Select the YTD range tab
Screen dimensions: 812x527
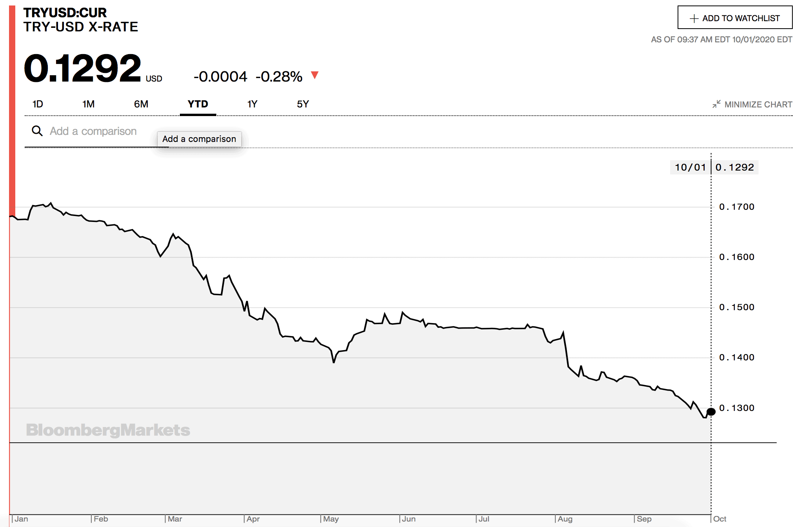[x=198, y=104]
